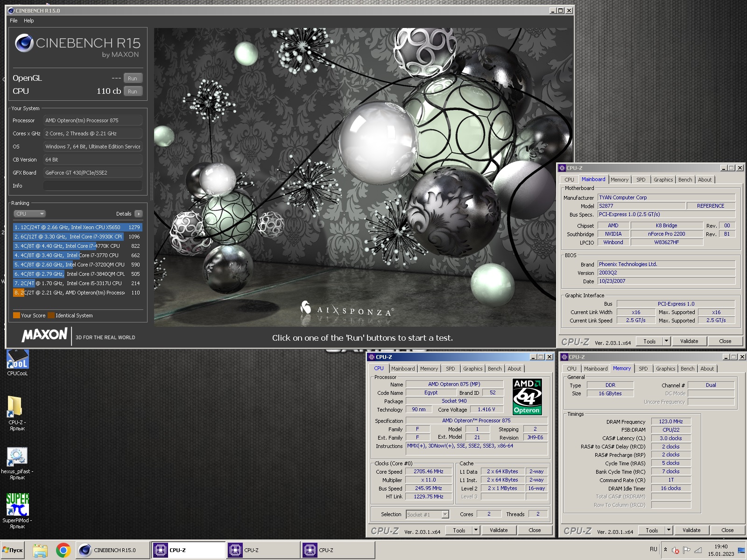Screen dimensions: 747x560
Task: Click RU language indicator in taskbar
Action: 653,549
